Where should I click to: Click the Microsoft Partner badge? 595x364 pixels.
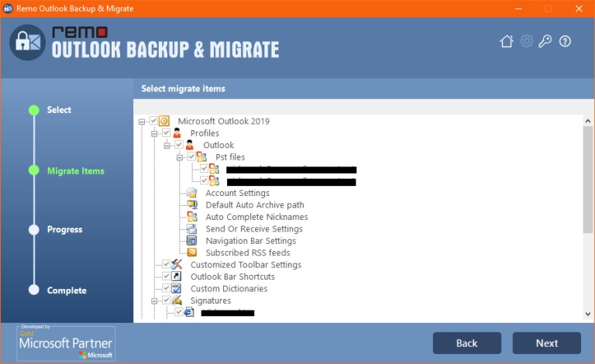point(66,343)
